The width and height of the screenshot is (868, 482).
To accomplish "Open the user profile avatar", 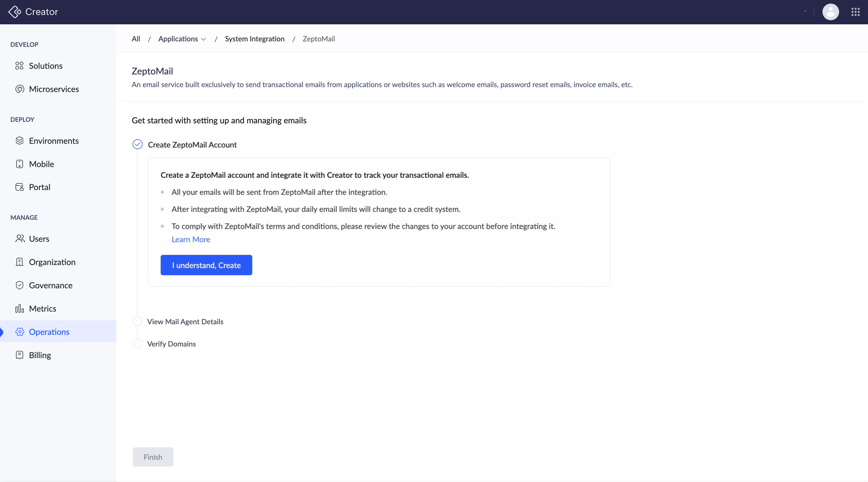I will pyautogui.click(x=830, y=12).
